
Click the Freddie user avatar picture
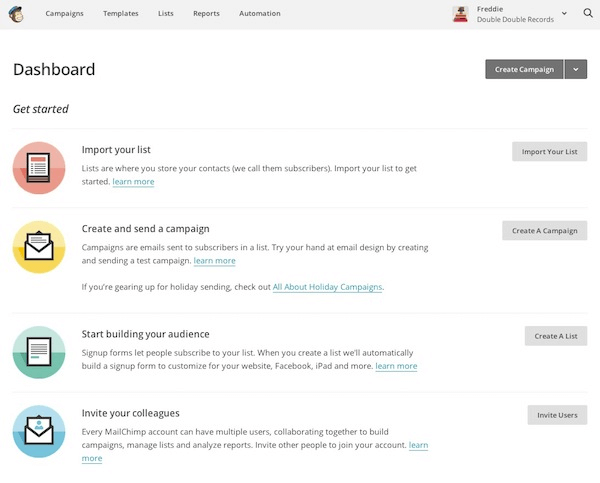461,14
